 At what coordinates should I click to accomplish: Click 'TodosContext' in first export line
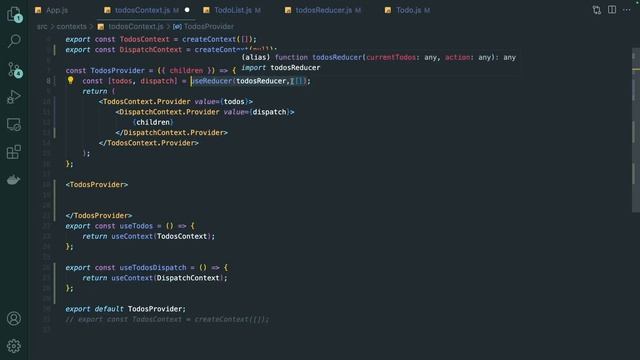(x=144, y=40)
